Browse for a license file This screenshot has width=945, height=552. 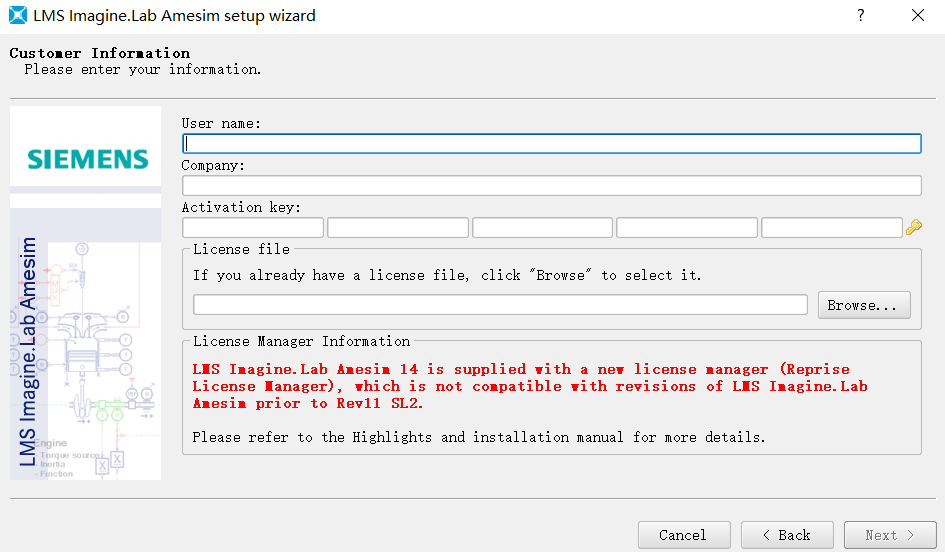tap(864, 305)
